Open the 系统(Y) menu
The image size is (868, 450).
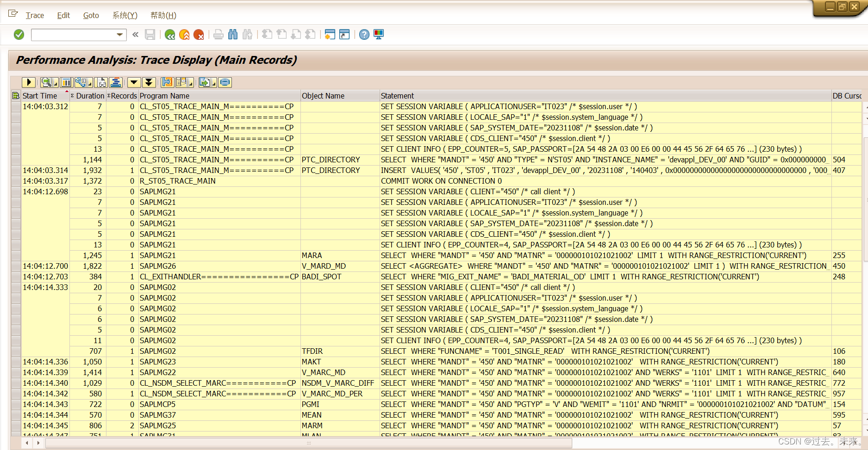coord(125,15)
